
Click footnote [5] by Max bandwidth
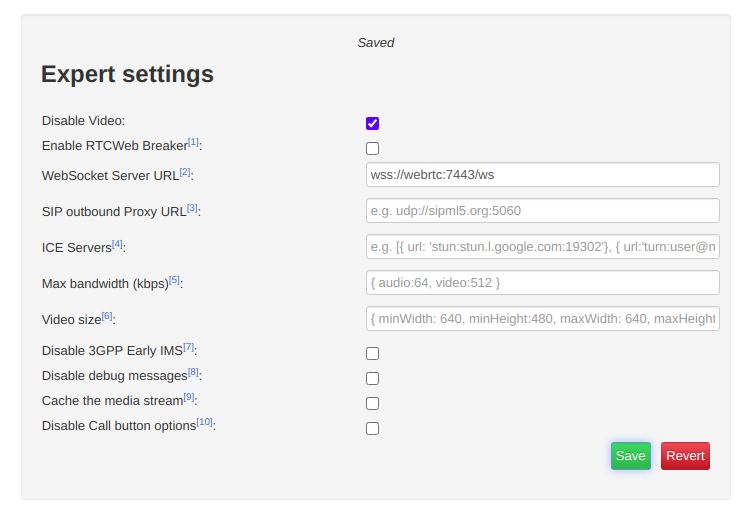174,280
